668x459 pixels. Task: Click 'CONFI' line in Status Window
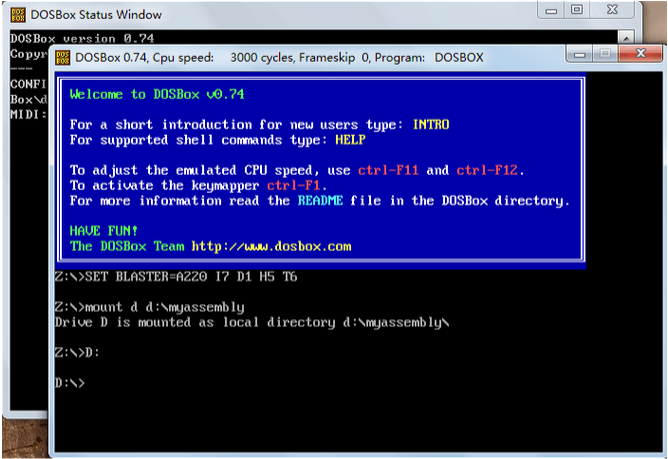[28, 84]
